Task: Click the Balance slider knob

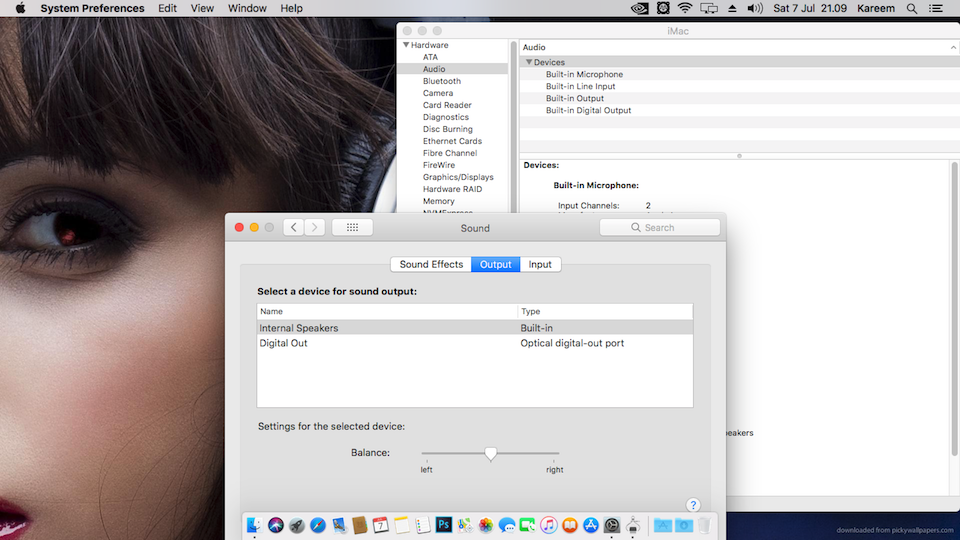Action: pyautogui.click(x=490, y=453)
